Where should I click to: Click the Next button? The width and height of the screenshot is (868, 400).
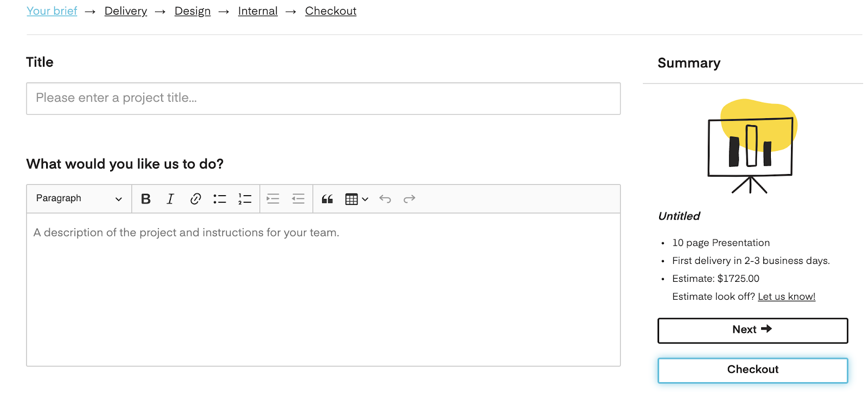click(752, 330)
